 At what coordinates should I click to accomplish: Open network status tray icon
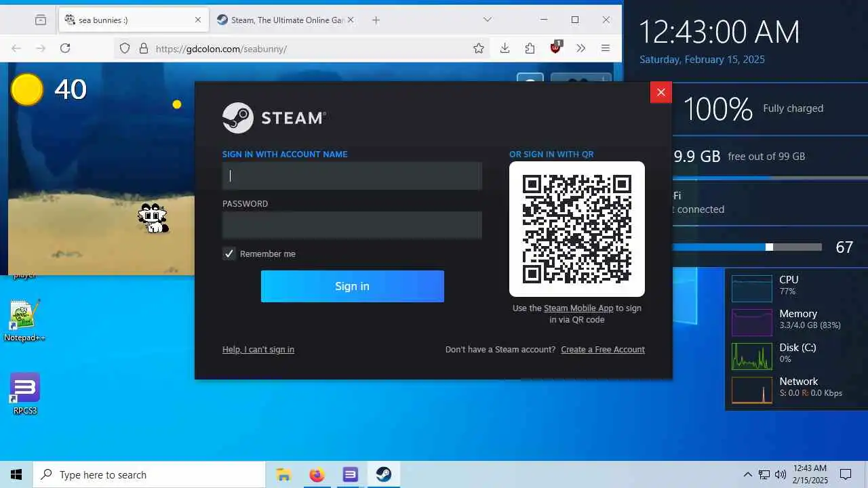[764, 474]
